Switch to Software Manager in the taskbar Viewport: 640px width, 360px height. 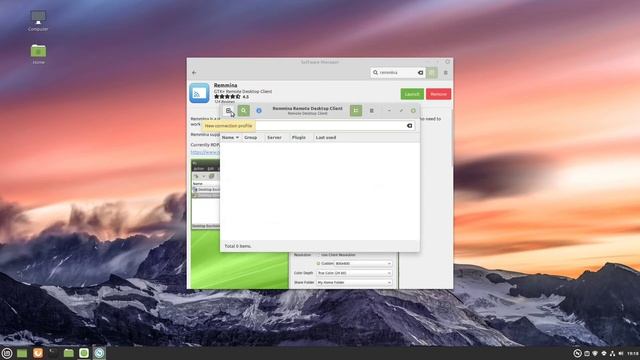coord(84,353)
